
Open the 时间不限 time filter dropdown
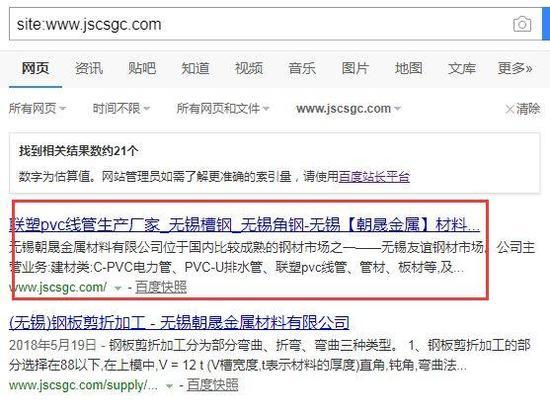121,108
